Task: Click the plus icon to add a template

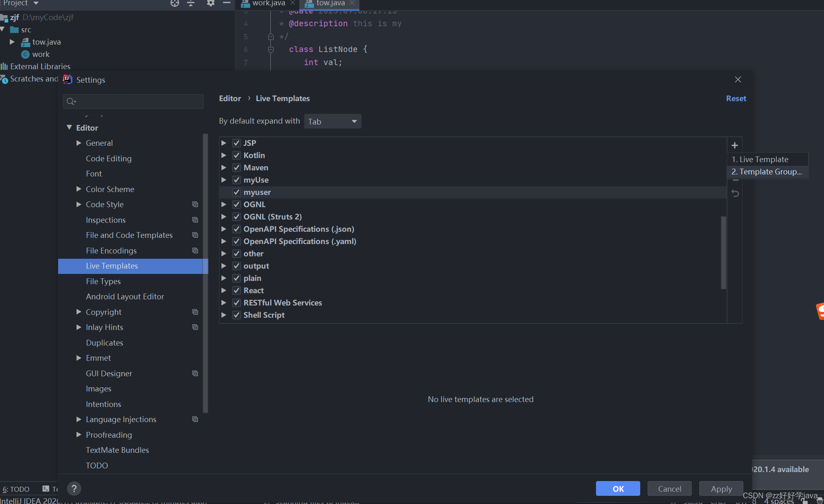Action: [735, 145]
